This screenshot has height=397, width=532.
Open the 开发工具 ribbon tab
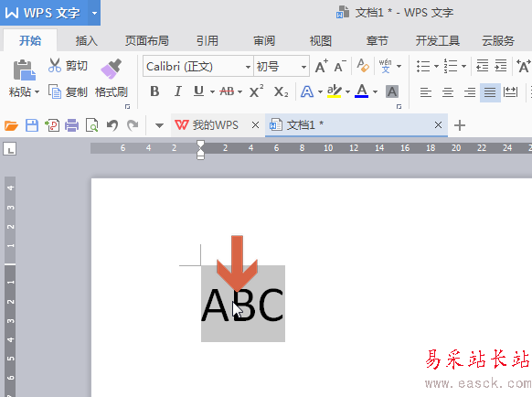(438, 41)
